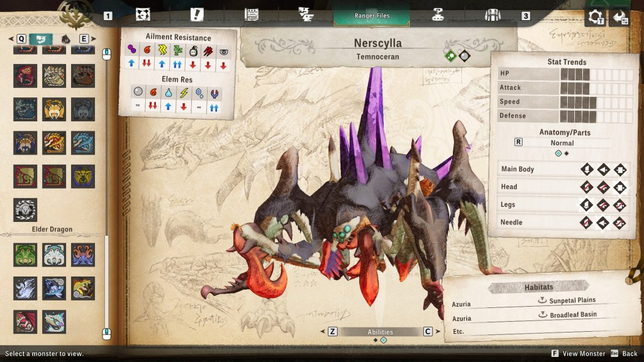Click the water drop icon in Elem Res

169,92
